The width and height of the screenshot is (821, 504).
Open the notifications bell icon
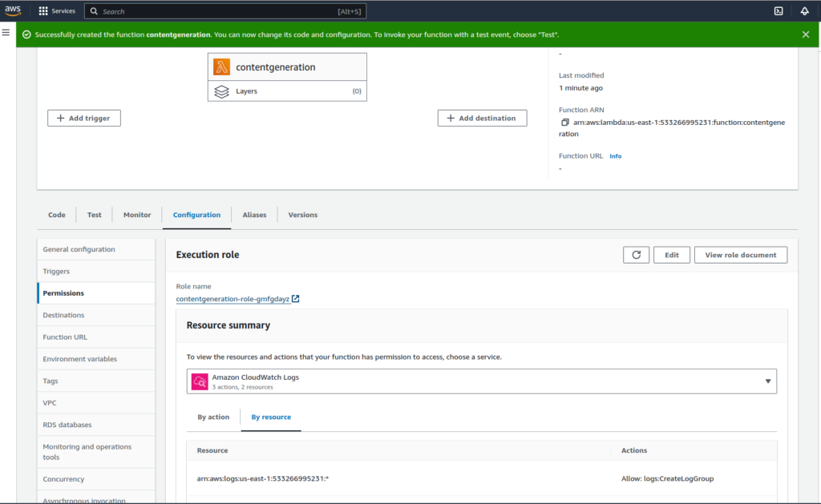coord(805,11)
